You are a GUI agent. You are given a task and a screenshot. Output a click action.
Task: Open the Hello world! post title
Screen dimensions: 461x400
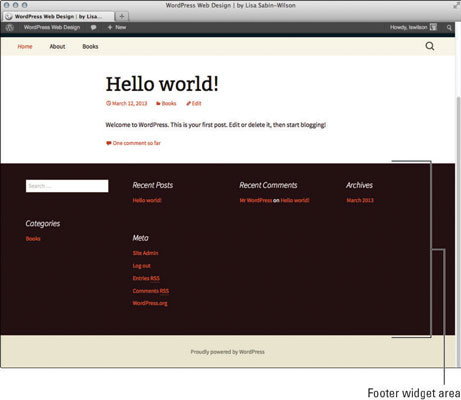point(162,84)
